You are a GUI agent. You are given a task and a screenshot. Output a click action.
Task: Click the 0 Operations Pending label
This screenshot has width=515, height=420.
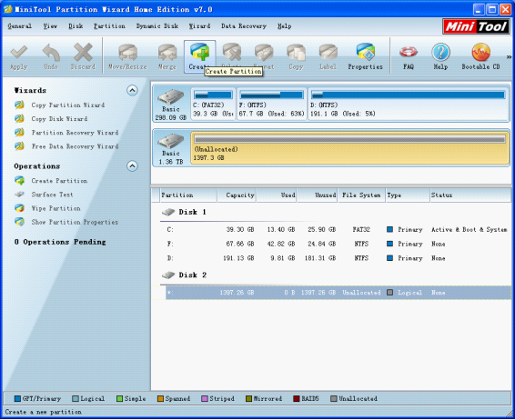pos(60,242)
